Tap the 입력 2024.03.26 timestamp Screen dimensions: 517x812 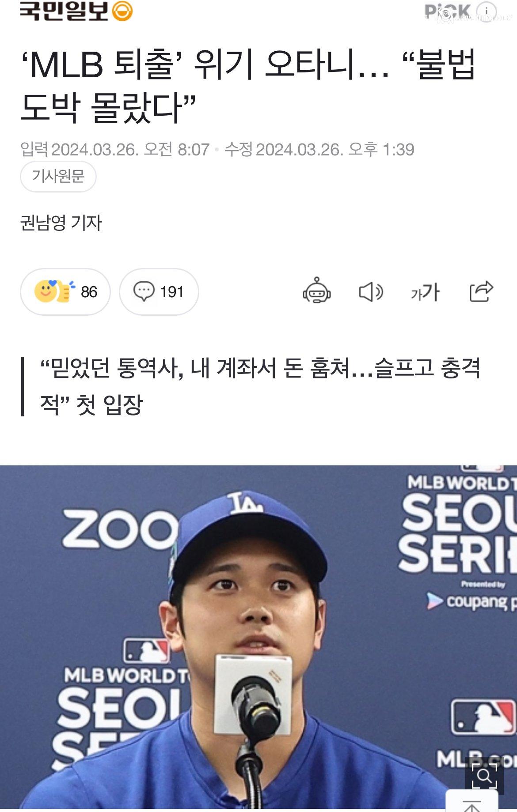tap(115, 150)
